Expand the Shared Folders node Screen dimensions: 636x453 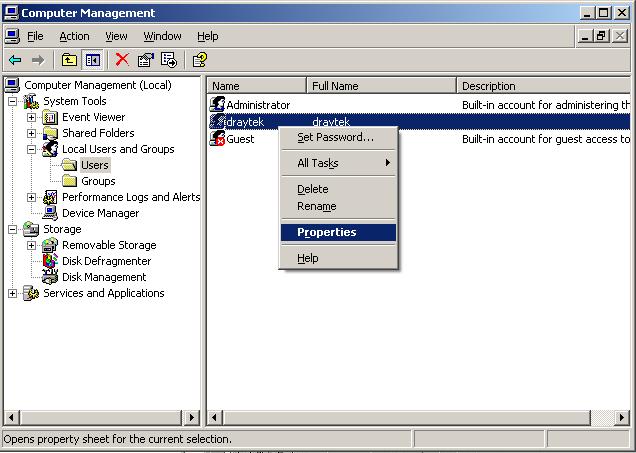(x=31, y=133)
